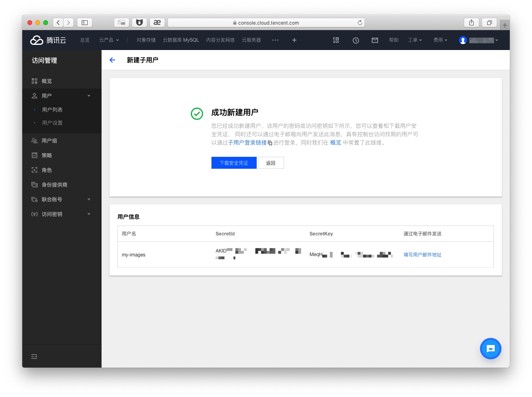Click the Safari back button

pos(58,23)
